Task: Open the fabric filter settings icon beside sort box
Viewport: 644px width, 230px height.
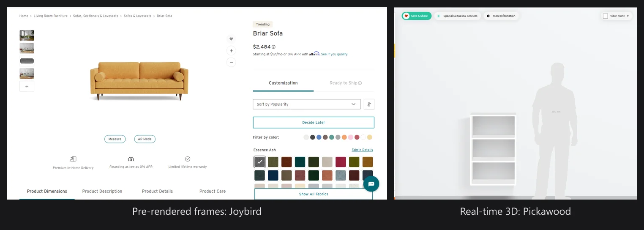Action: tap(369, 104)
